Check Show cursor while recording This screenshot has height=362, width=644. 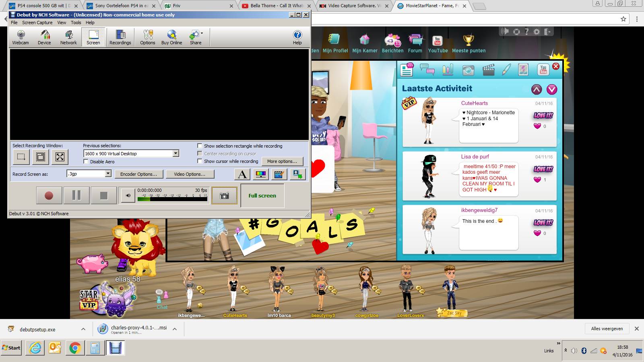point(200,161)
